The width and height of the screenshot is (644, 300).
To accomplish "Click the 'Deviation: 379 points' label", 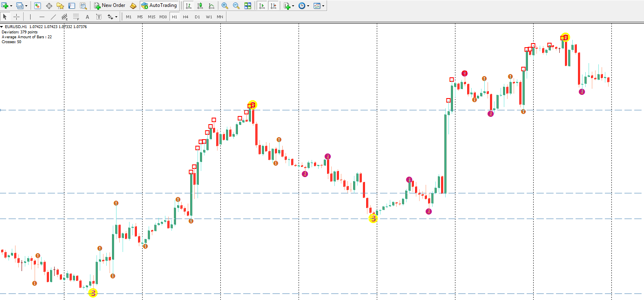I will click(20, 32).
